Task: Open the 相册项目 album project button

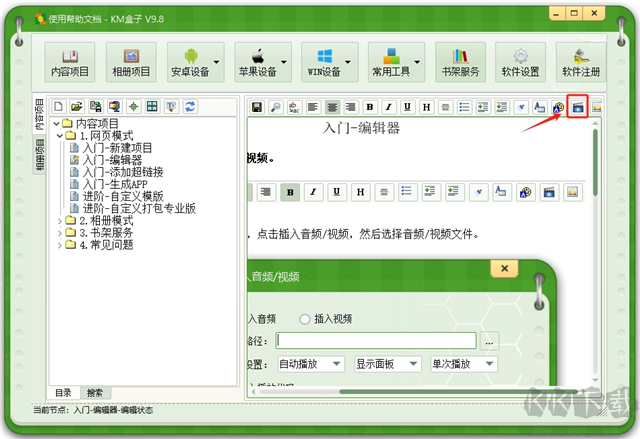Action: (x=131, y=62)
